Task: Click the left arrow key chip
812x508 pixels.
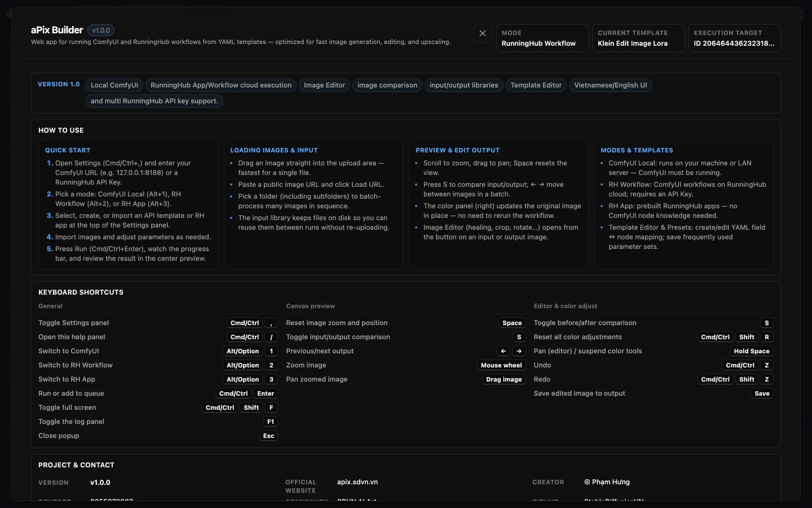Action: click(x=504, y=351)
